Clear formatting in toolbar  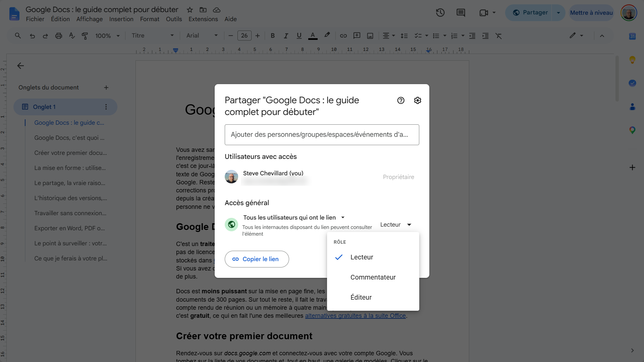click(499, 36)
